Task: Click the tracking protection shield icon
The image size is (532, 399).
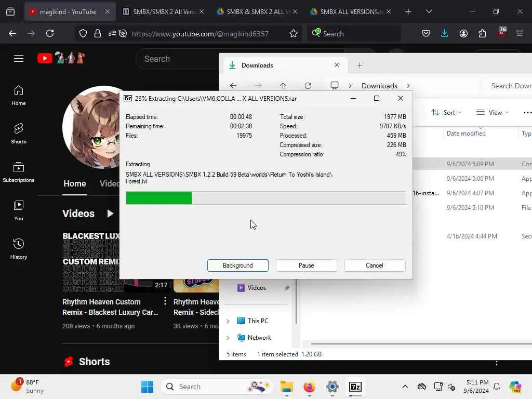Action: click(83, 33)
